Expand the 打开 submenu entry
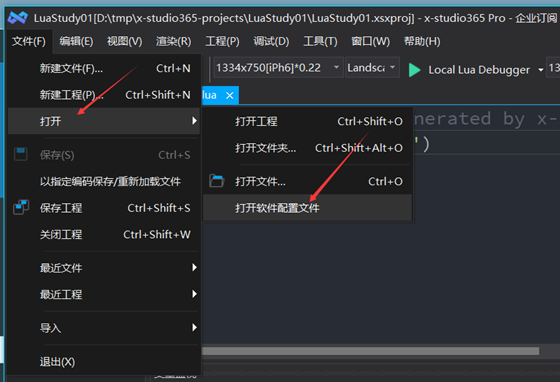The width and height of the screenshot is (560, 382). click(104, 121)
